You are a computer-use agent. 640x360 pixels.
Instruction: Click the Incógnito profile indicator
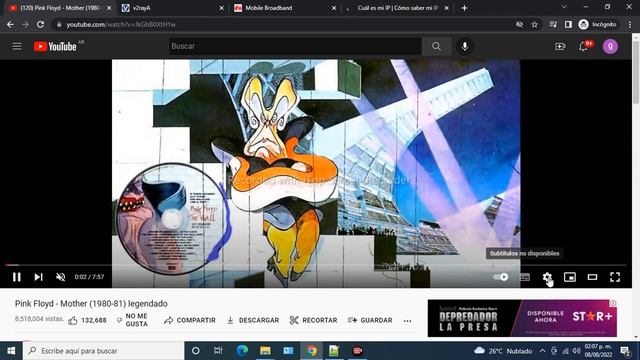(597, 24)
